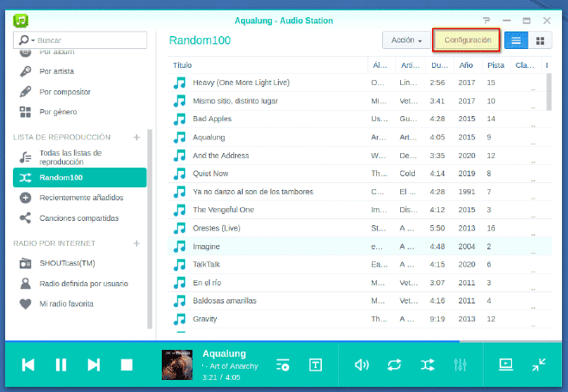
Task: Open Recientemente añadidos
Action: click(81, 198)
